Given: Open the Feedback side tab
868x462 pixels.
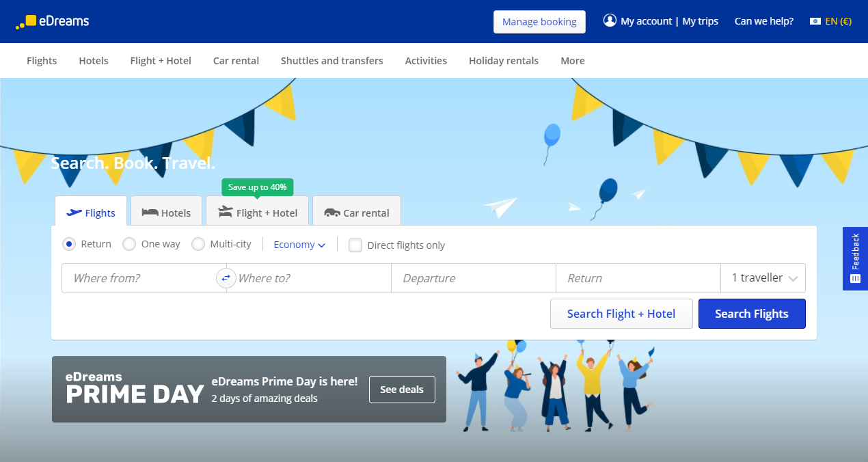Looking at the screenshot, I should point(855,258).
